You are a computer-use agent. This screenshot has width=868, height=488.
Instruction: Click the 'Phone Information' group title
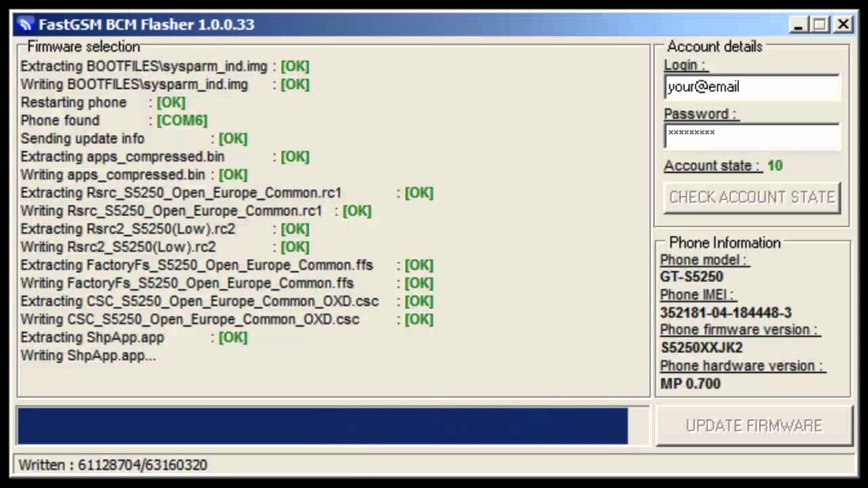click(x=725, y=243)
